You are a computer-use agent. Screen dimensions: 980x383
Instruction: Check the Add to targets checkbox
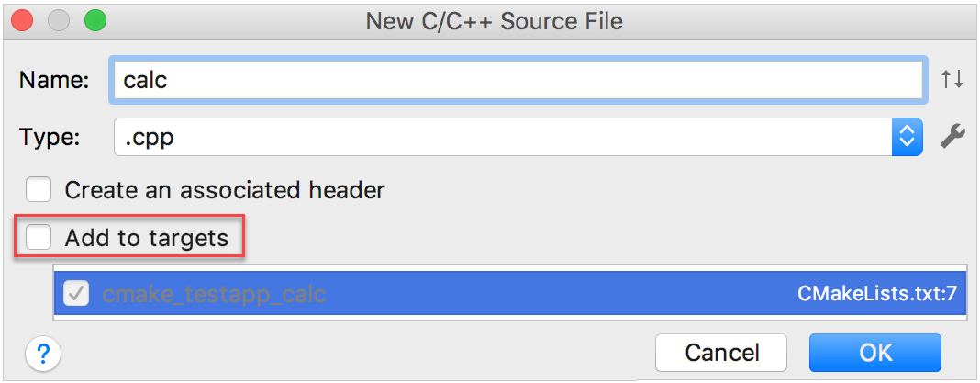point(39,238)
